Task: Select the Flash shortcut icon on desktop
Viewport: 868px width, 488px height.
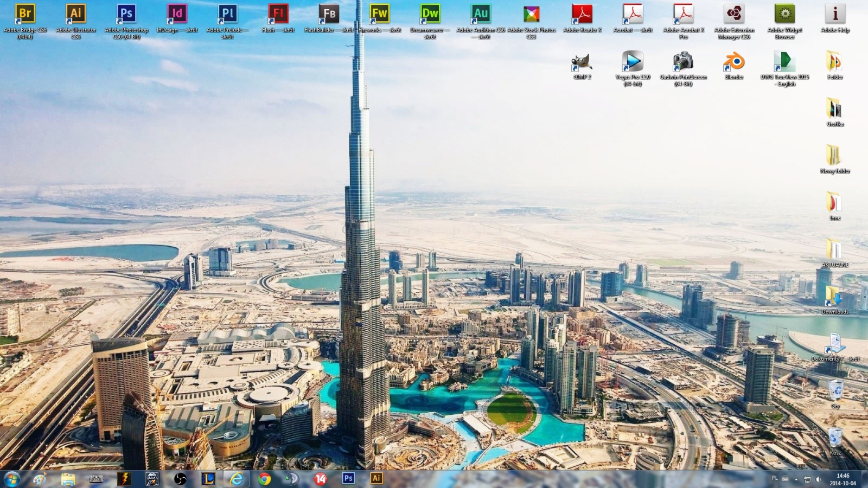Action: 278,18
